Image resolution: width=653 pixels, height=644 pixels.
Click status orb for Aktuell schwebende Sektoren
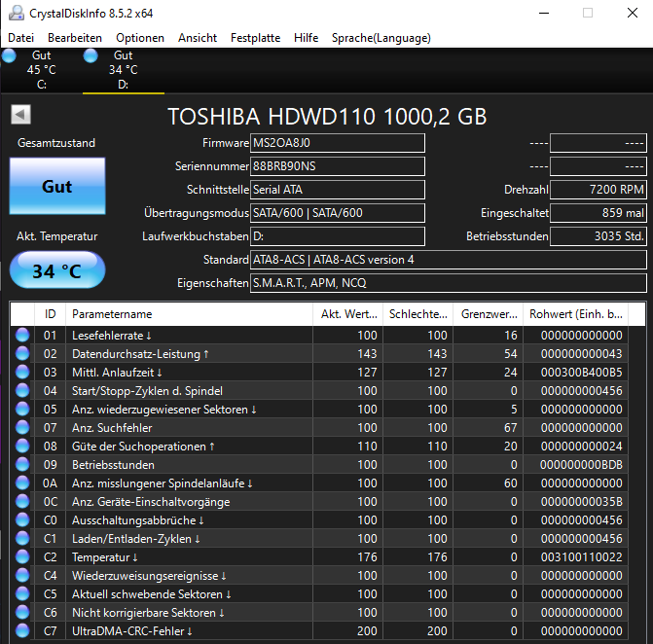pos(22,594)
